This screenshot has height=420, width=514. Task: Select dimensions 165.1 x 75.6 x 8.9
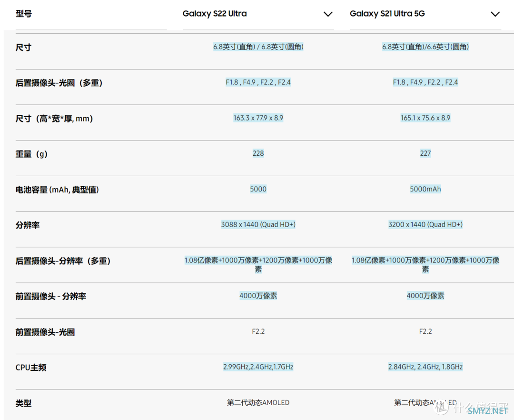click(425, 118)
